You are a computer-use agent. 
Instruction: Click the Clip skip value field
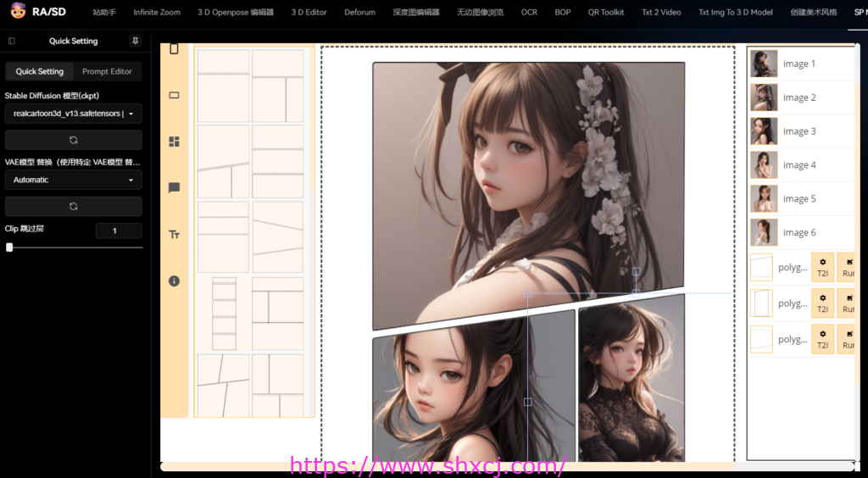coord(119,231)
